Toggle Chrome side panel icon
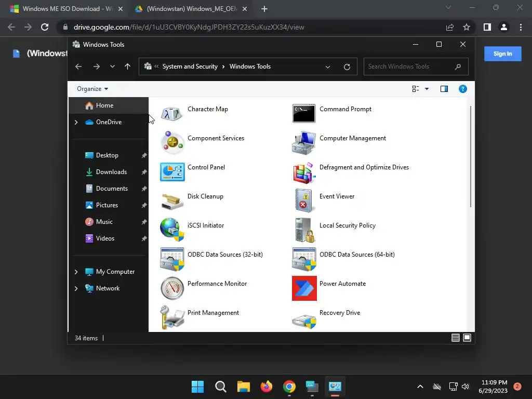This screenshot has width=532, height=399. coord(487,27)
